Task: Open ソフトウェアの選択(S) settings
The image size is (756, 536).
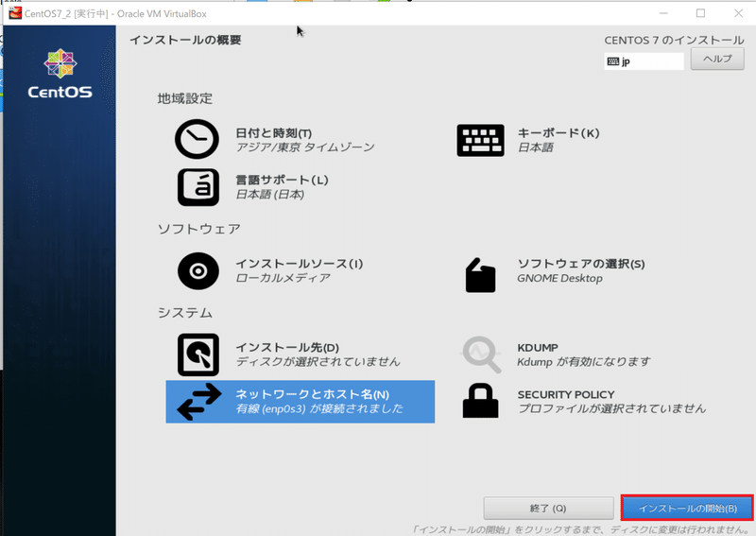Action: pyautogui.click(x=581, y=264)
